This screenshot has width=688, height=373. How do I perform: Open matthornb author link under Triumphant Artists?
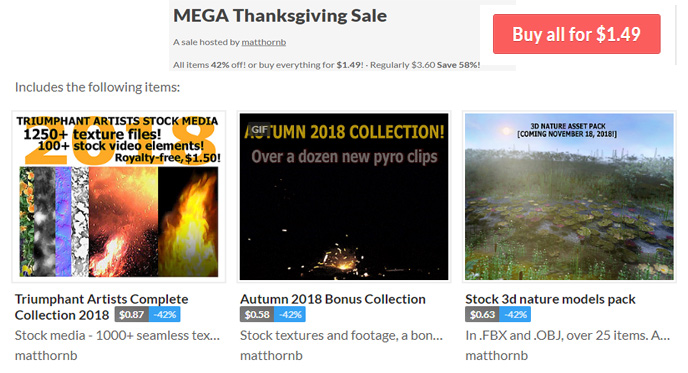[46, 355]
